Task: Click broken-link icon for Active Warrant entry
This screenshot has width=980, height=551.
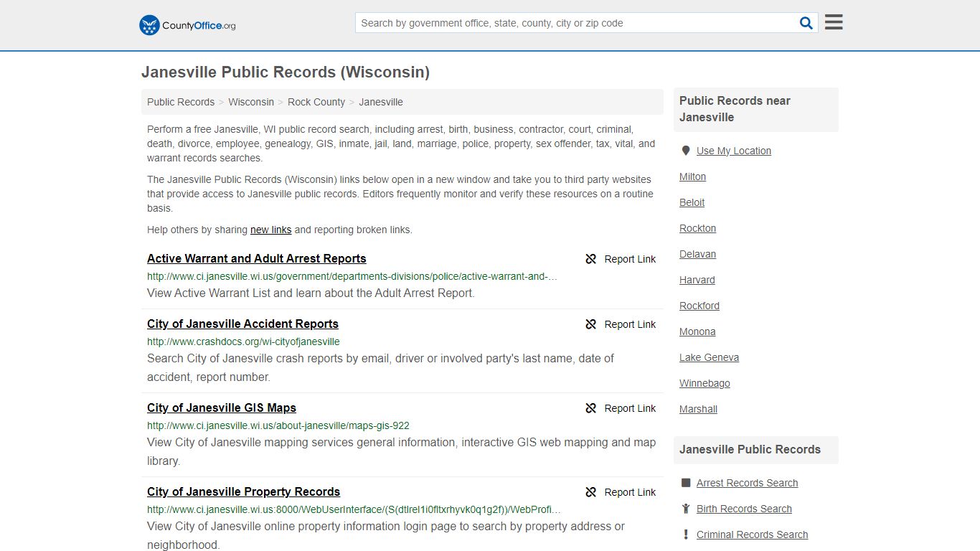Action: tap(591, 259)
